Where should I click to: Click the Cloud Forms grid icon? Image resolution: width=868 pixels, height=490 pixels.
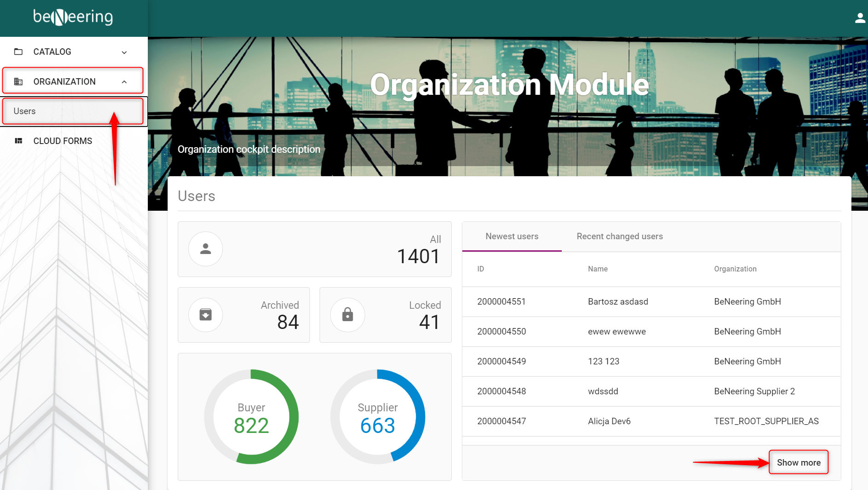(x=18, y=141)
